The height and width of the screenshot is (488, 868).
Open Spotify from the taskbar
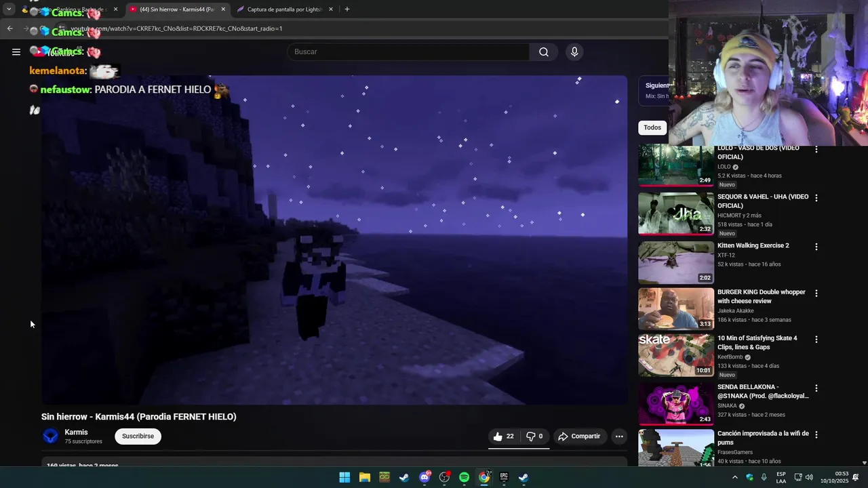pyautogui.click(x=464, y=477)
